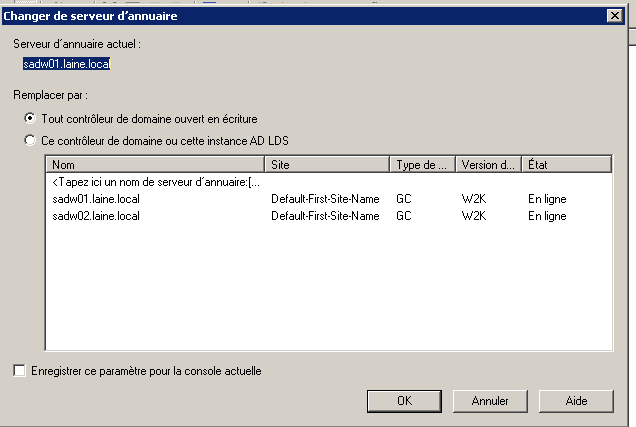Check 'Enregistrer ce paramètre pour la console actuelle'
Viewport: 636px width, 427px height.
19,370
